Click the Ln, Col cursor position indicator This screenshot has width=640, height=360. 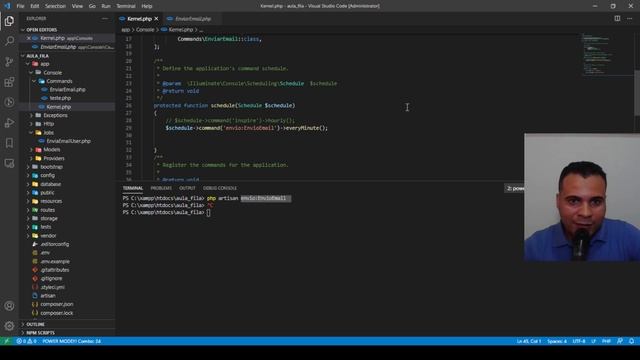tap(529, 341)
